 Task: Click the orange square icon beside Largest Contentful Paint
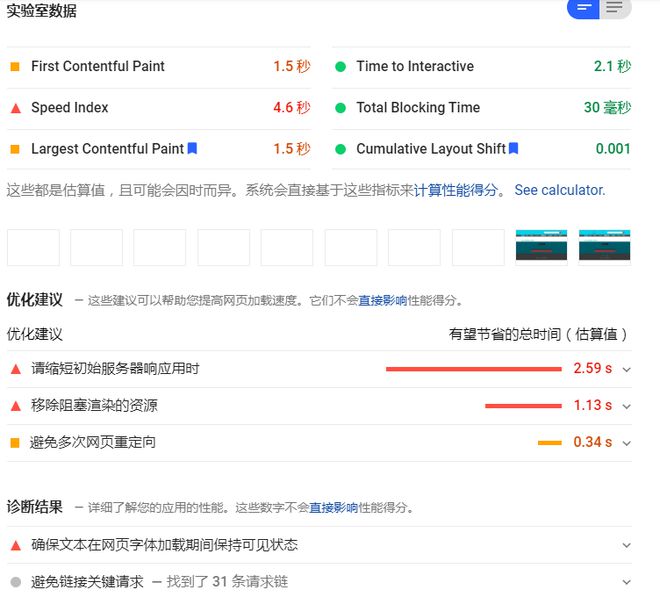click(15, 149)
